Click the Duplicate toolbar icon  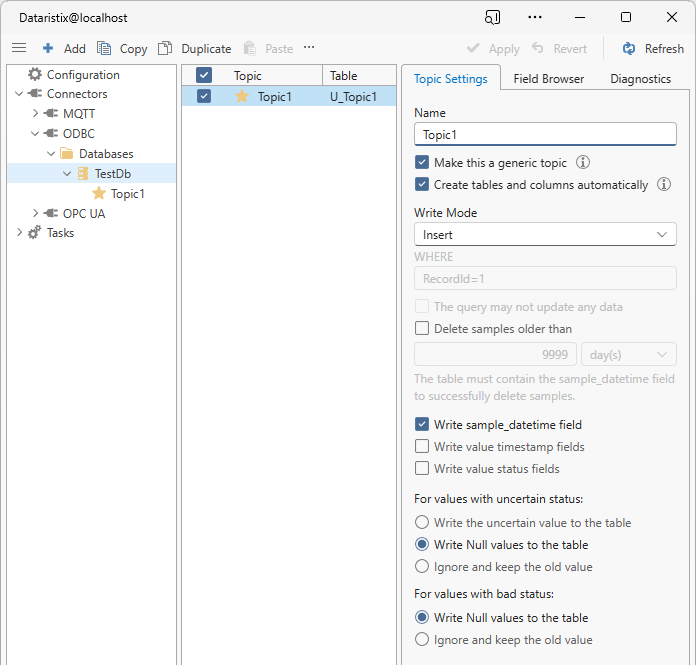165,48
